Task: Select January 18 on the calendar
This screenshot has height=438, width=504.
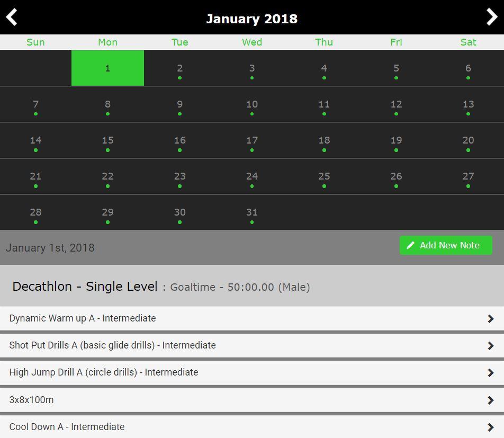Action: coord(324,140)
